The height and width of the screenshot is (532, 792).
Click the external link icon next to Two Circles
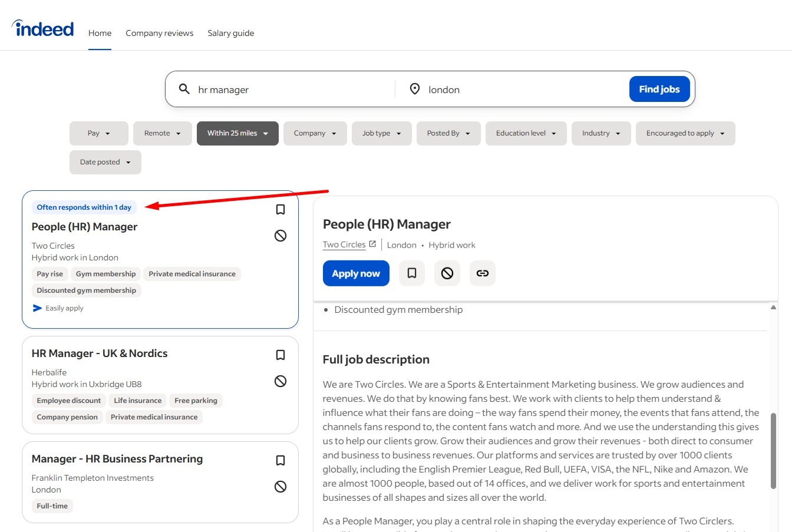tap(372, 244)
